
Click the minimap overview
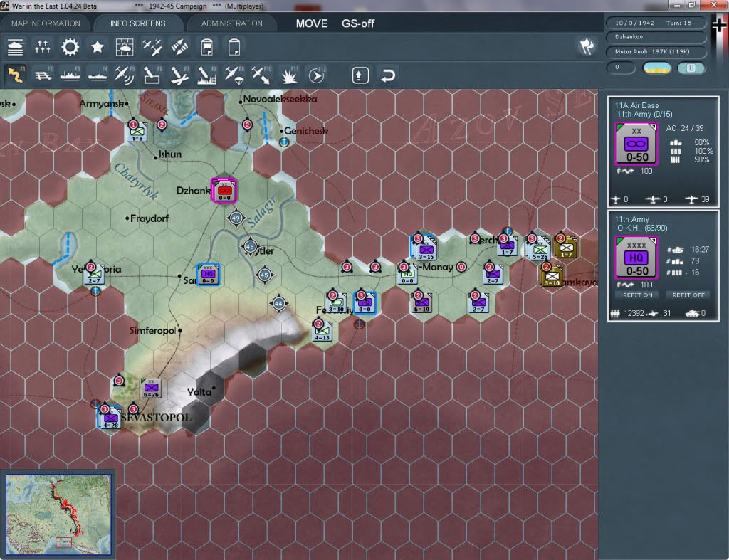[x=58, y=514]
